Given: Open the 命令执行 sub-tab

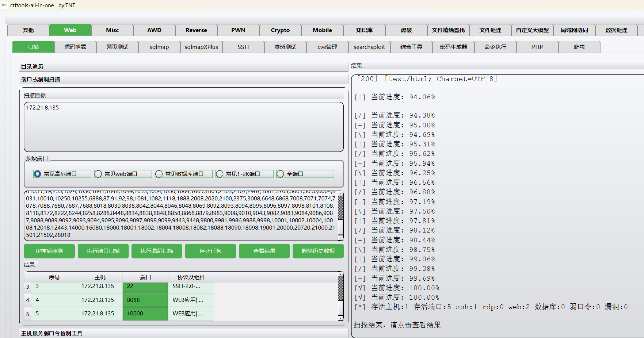Looking at the screenshot, I should tap(495, 47).
